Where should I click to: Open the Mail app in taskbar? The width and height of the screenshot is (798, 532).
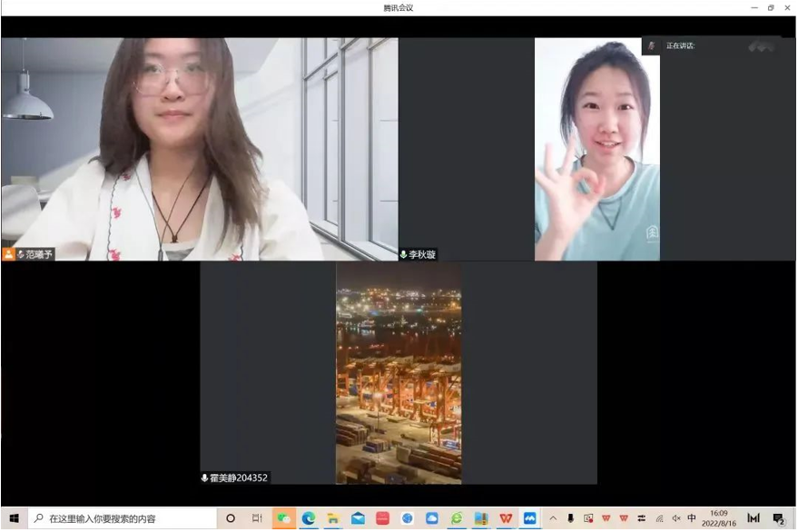click(x=358, y=518)
